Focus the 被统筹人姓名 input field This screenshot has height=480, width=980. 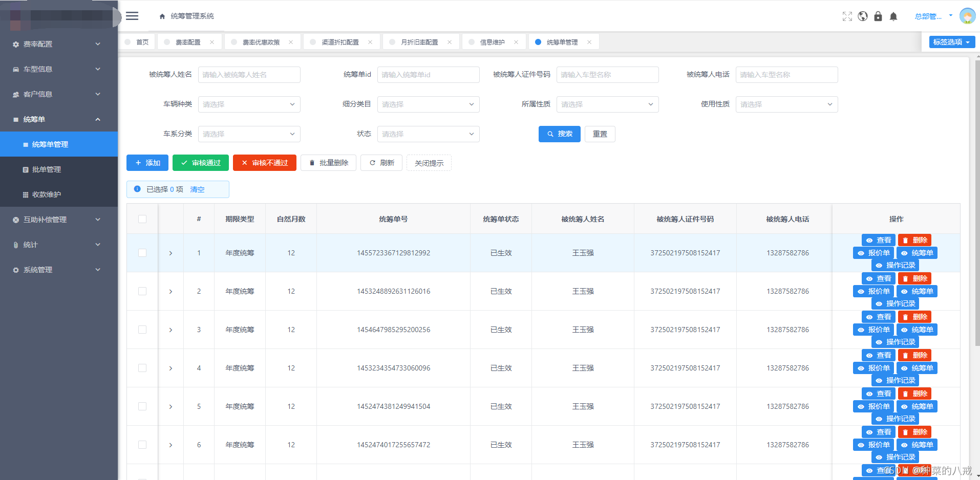(249, 75)
